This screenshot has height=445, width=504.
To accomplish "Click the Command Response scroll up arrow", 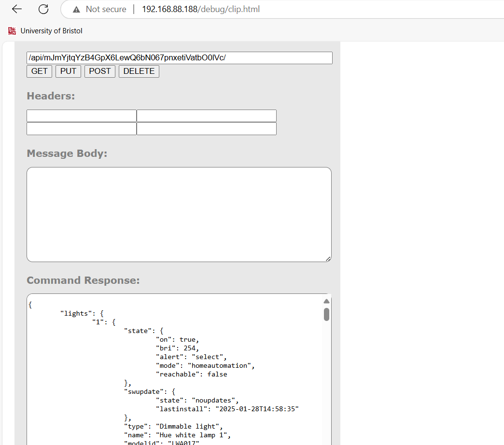I will [x=326, y=301].
